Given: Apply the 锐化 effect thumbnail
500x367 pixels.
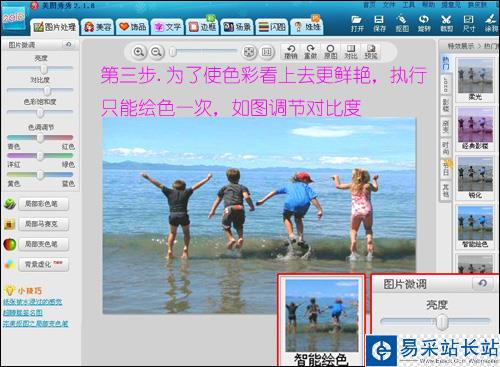Looking at the screenshot, I should click(x=475, y=178).
